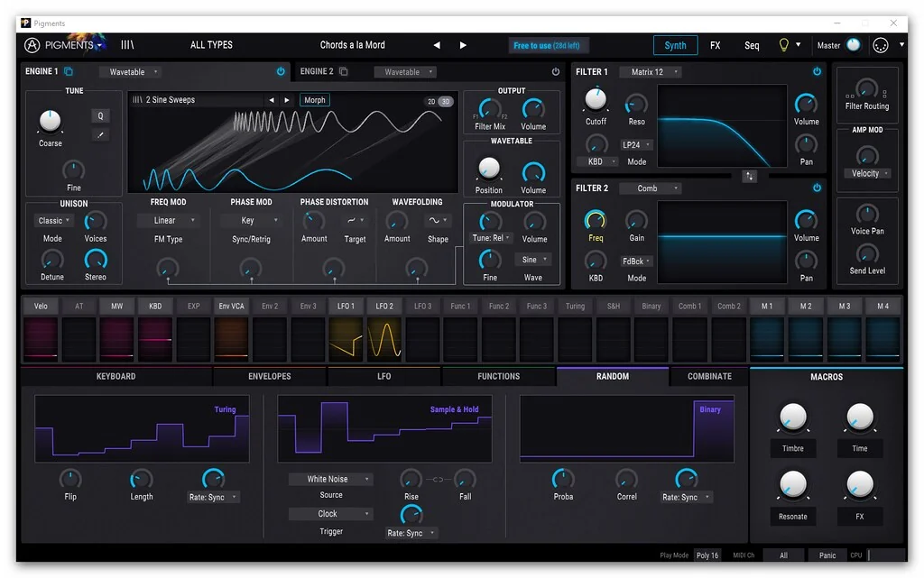Click the Sample & Hold display
The height and width of the screenshot is (578, 924).
tap(384, 428)
